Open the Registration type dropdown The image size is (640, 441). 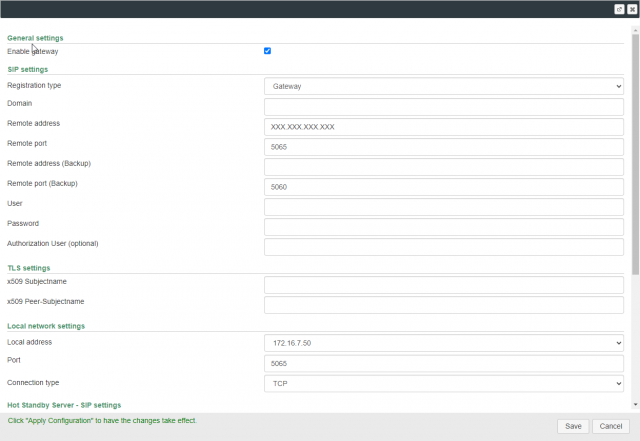pyautogui.click(x=444, y=86)
